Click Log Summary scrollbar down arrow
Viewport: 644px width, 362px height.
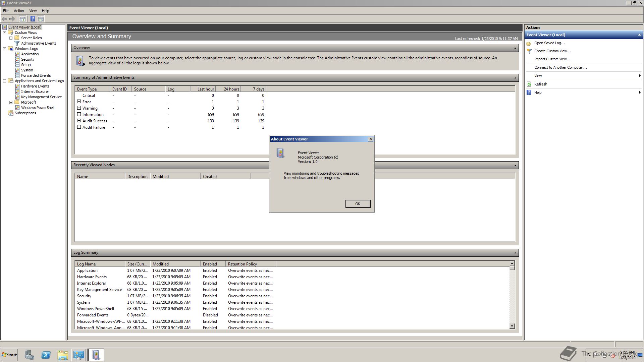512,326
